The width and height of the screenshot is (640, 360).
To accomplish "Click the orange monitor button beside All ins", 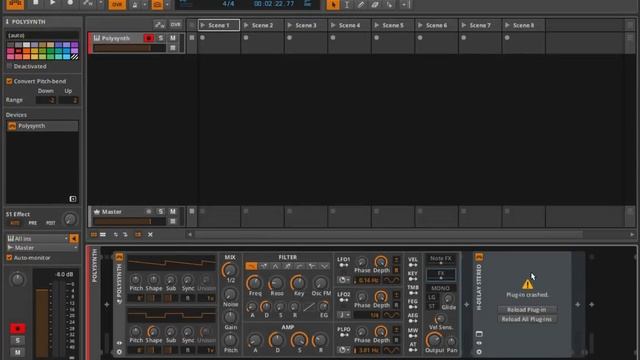I will coord(74,238).
